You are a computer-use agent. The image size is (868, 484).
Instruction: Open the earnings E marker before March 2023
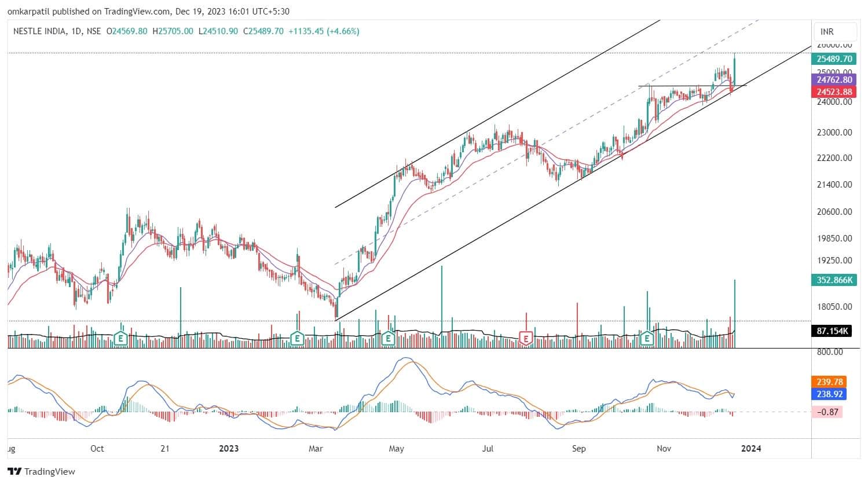(297, 338)
